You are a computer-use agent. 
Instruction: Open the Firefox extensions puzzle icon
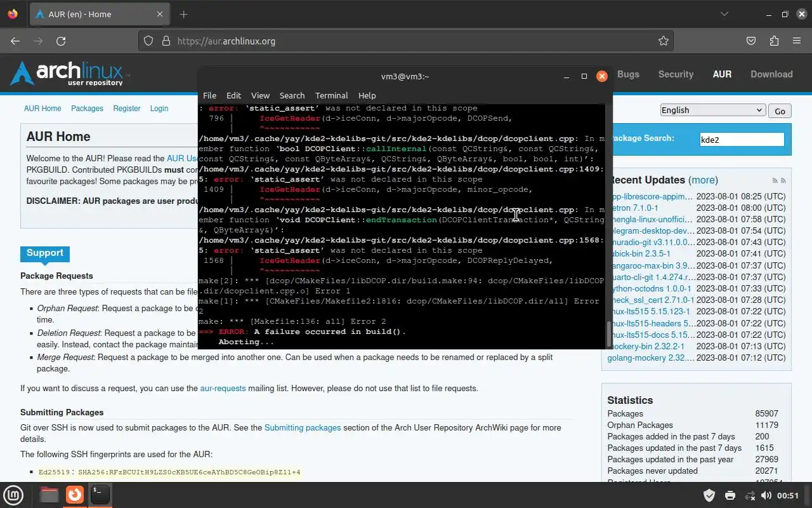[774, 41]
